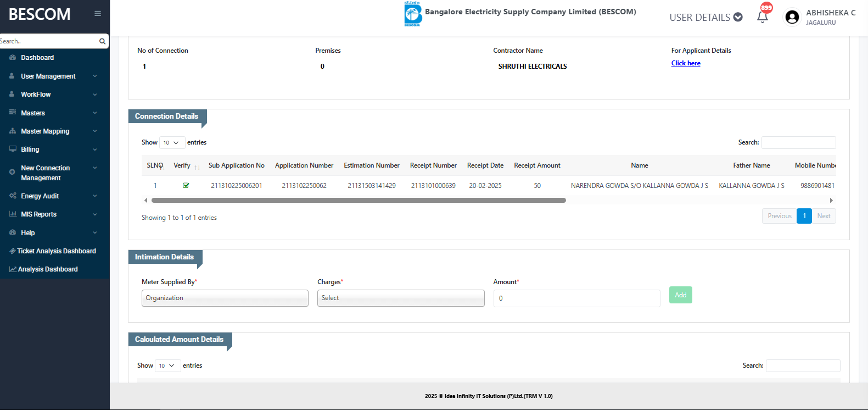Click the red 899 notification badge
Image resolution: width=868 pixels, height=410 pixels.
[x=766, y=8]
